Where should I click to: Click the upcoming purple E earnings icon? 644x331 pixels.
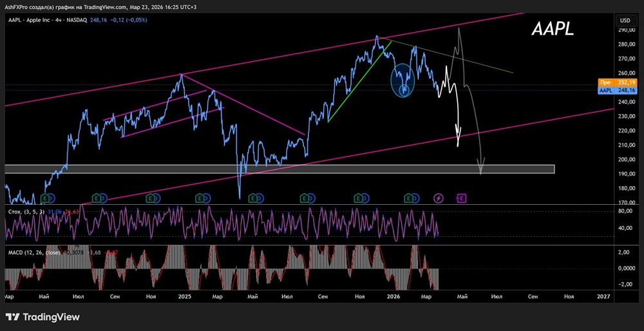point(461,198)
